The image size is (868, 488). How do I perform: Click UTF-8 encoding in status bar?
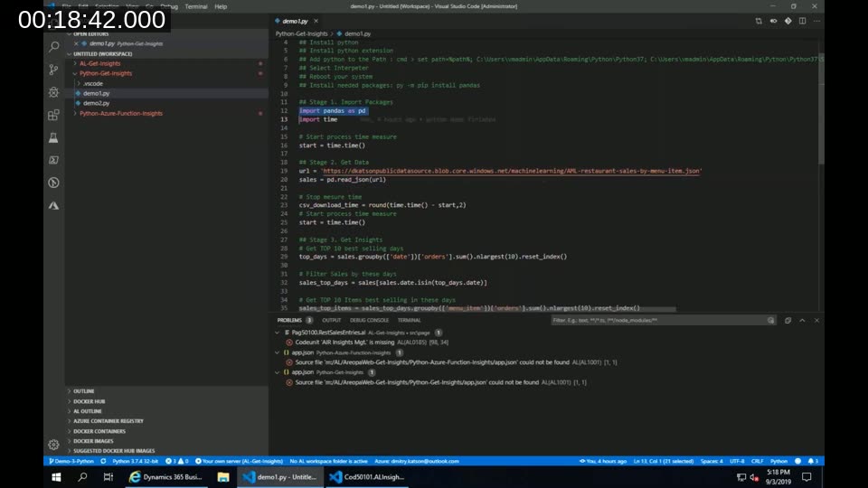[x=737, y=461]
